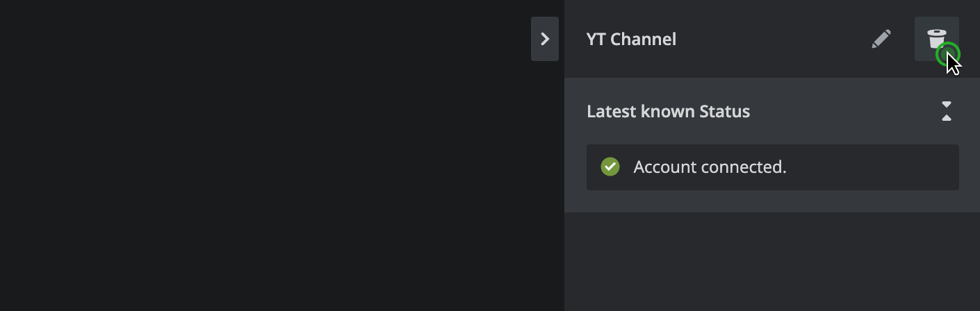
Task: Delete the YT Channel with trash icon
Action: tap(936, 39)
